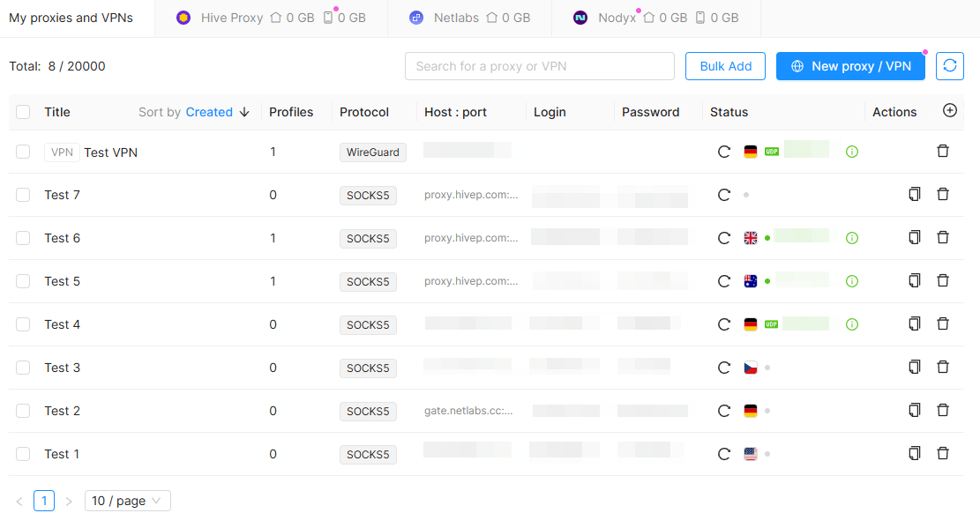This screenshot has width=980, height=528.
Task: Copy the Test 4 proxy details
Action: (915, 323)
